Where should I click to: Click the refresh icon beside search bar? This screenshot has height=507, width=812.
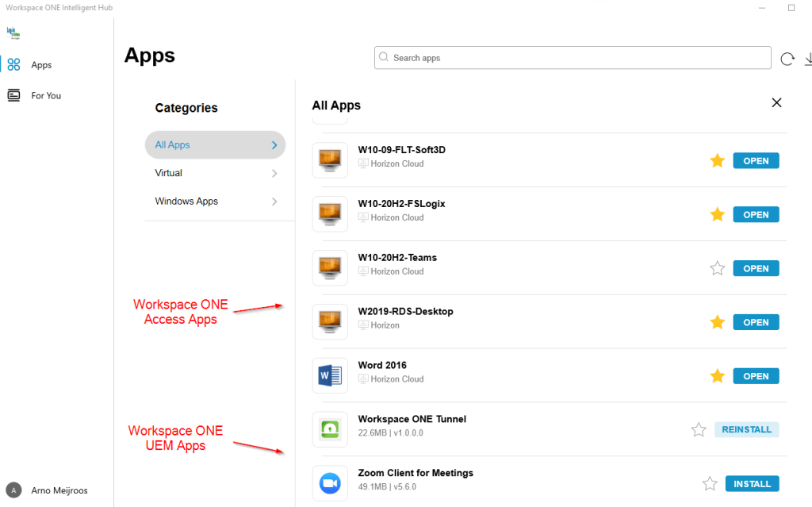[x=787, y=59]
